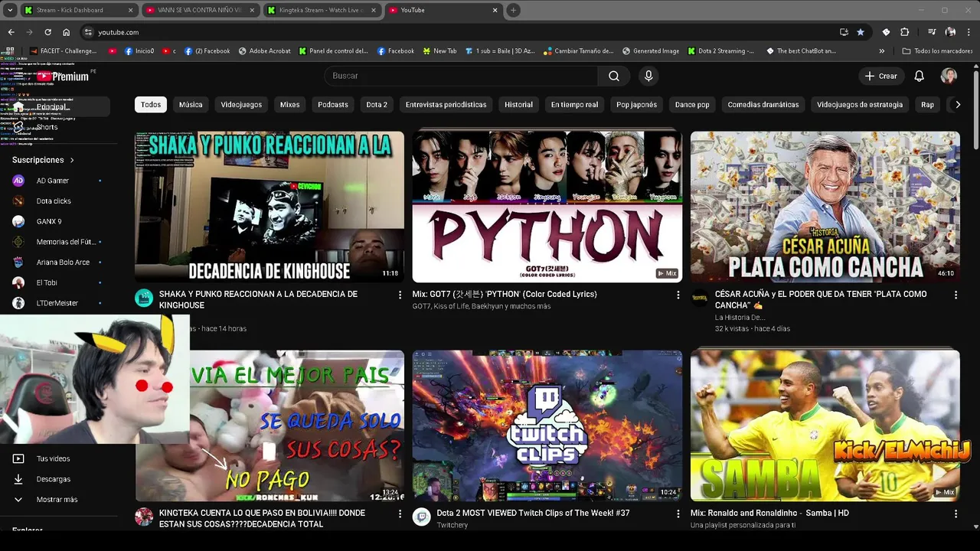Bookmark page with the star icon
The height and width of the screenshot is (551, 980).
click(861, 32)
